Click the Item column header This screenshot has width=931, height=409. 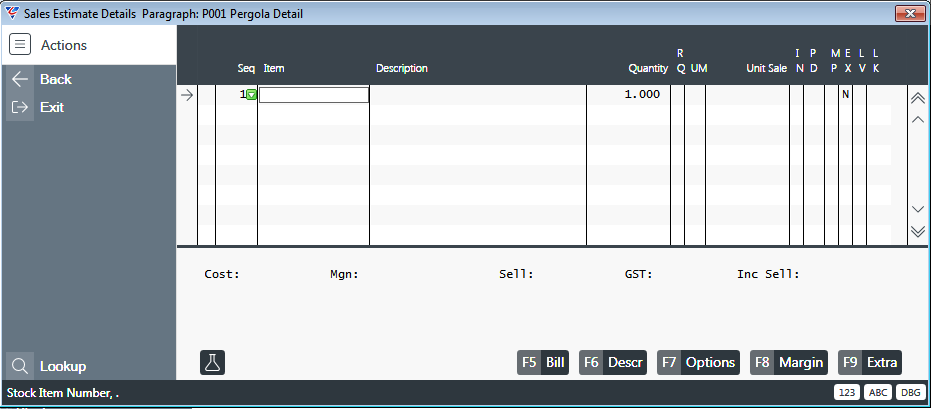point(274,68)
